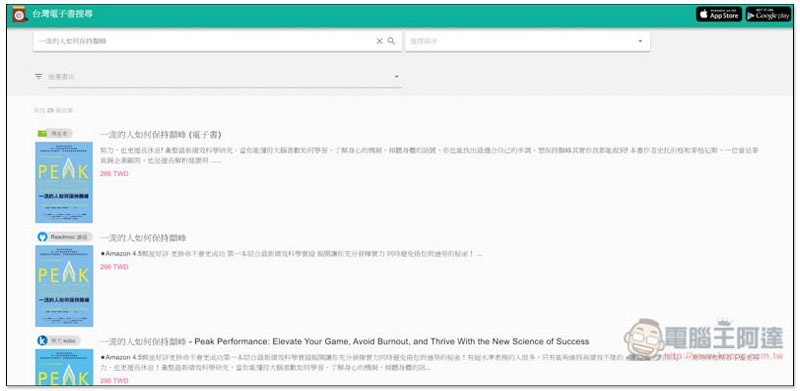Click the magnifier search icon
This screenshot has height=391, width=800.
pyautogui.click(x=391, y=41)
